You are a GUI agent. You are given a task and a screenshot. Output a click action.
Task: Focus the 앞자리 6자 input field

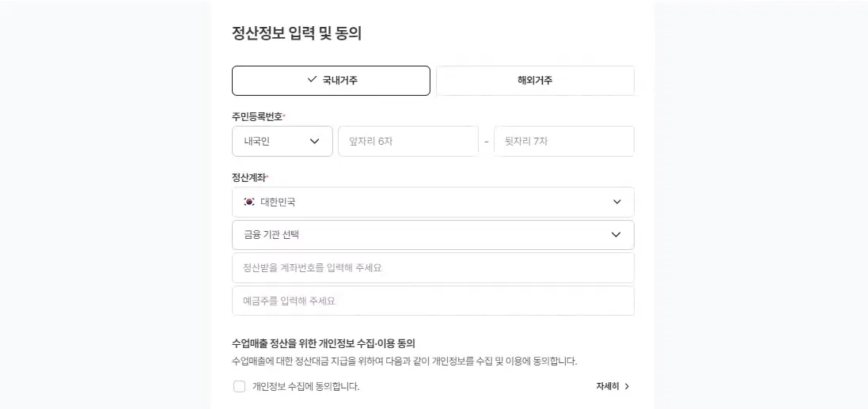(x=408, y=141)
